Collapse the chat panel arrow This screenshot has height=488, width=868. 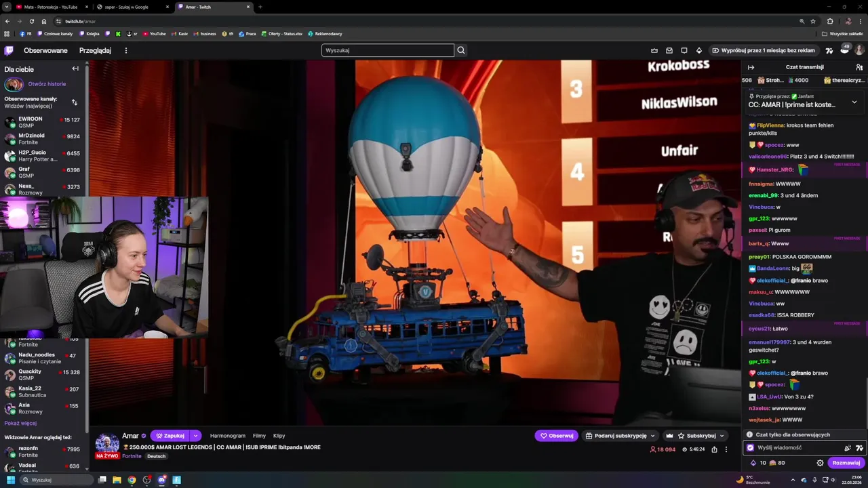point(751,67)
